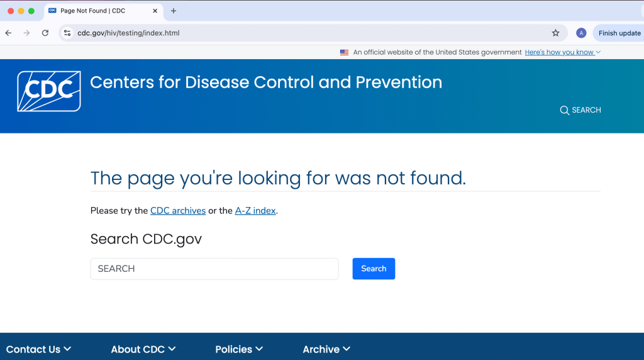Image resolution: width=644 pixels, height=360 pixels.
Task: Open the site information icon in address bar
Action: coord(67,33)
